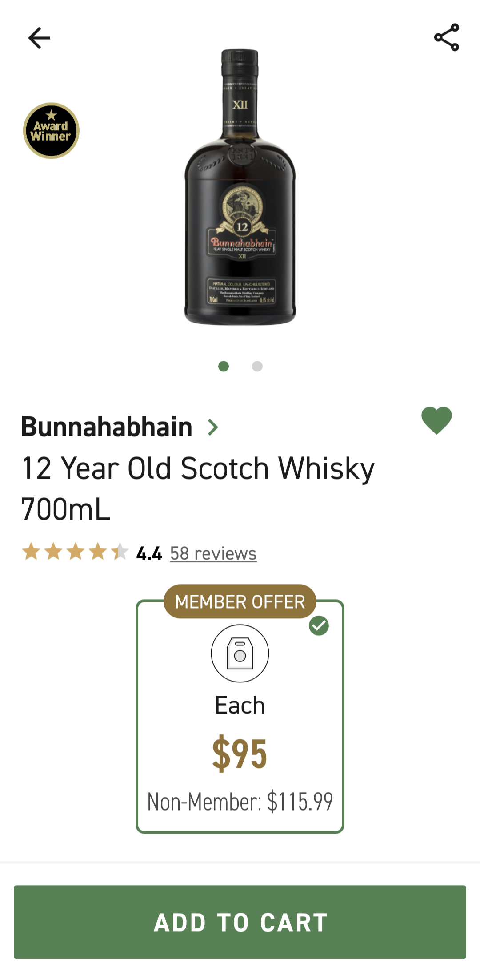This screenshot has width=480, height=980.
Task: Go back using the arrow icon
Action: [39, 38]
